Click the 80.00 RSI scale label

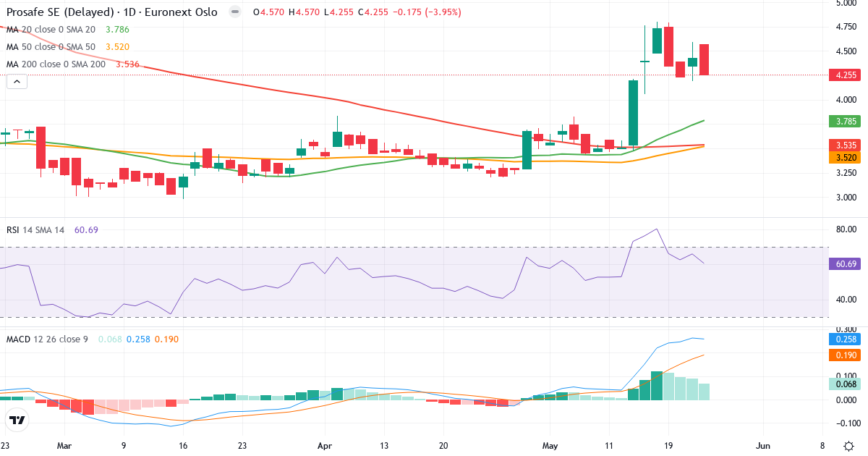[847, 229]
